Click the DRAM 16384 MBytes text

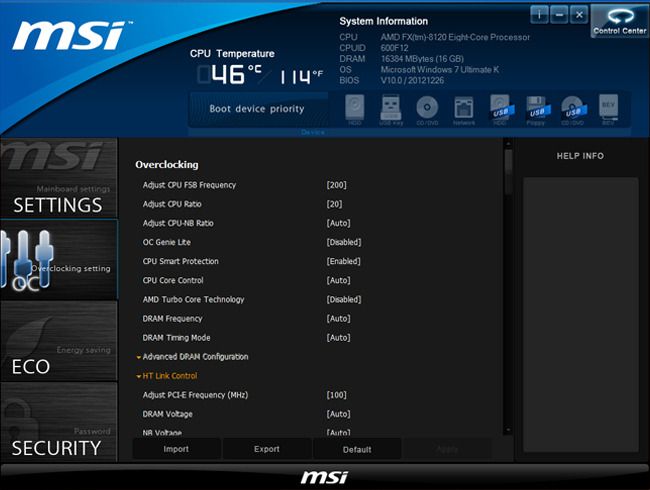(422, 59)
